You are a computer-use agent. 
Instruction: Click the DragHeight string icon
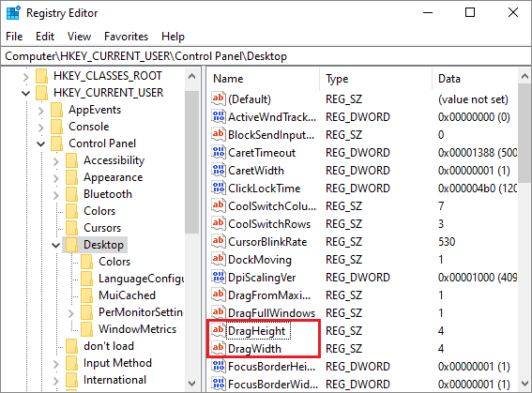219,330
